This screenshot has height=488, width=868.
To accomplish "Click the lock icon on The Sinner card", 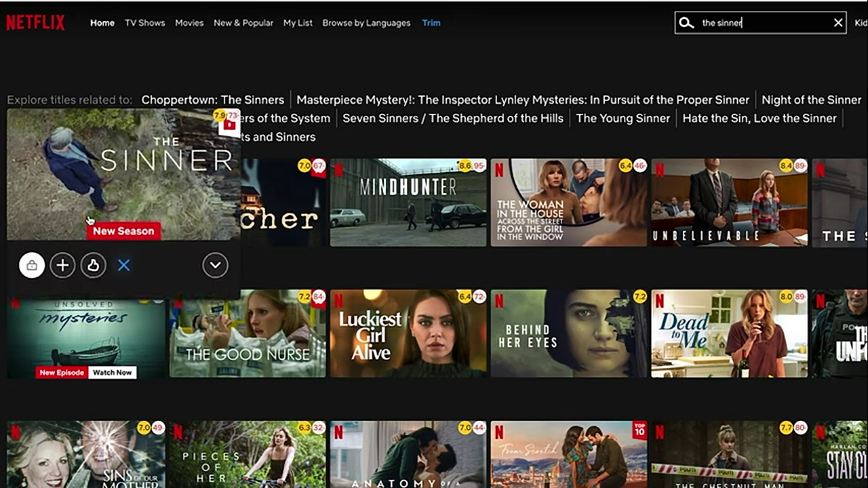I will tap(32, 265).
